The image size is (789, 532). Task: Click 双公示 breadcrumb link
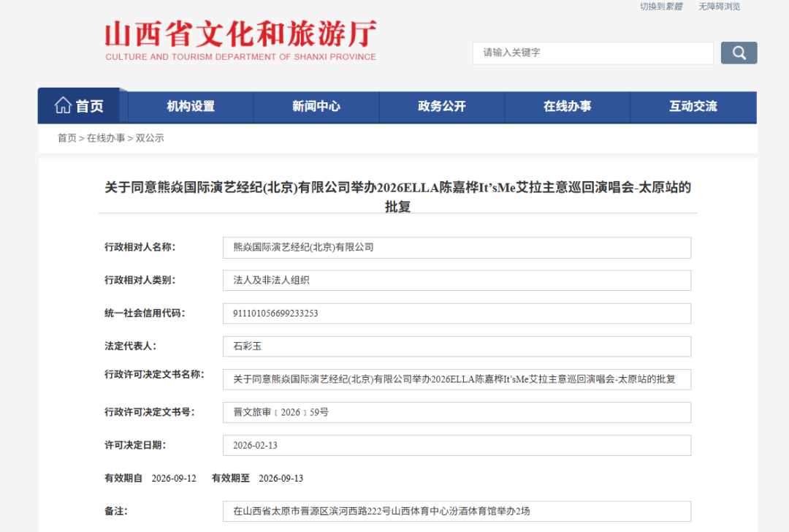click(x=150, y=138)
